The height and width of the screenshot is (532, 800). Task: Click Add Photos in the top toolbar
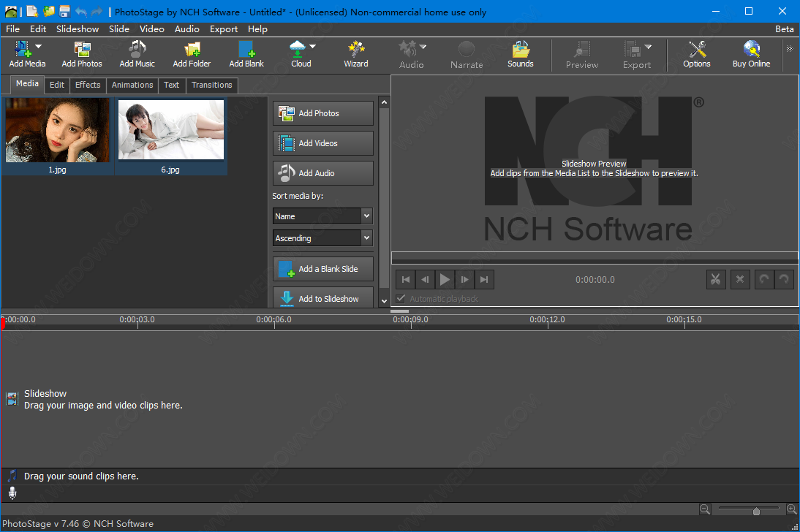pos(82,55)
